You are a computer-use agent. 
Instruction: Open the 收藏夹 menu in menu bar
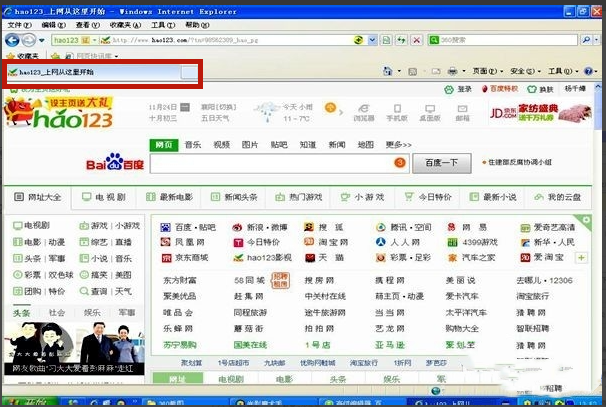[x=125, y=25]
